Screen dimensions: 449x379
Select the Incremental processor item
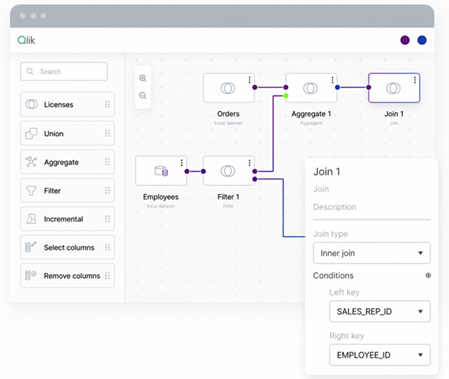point(67,219)
